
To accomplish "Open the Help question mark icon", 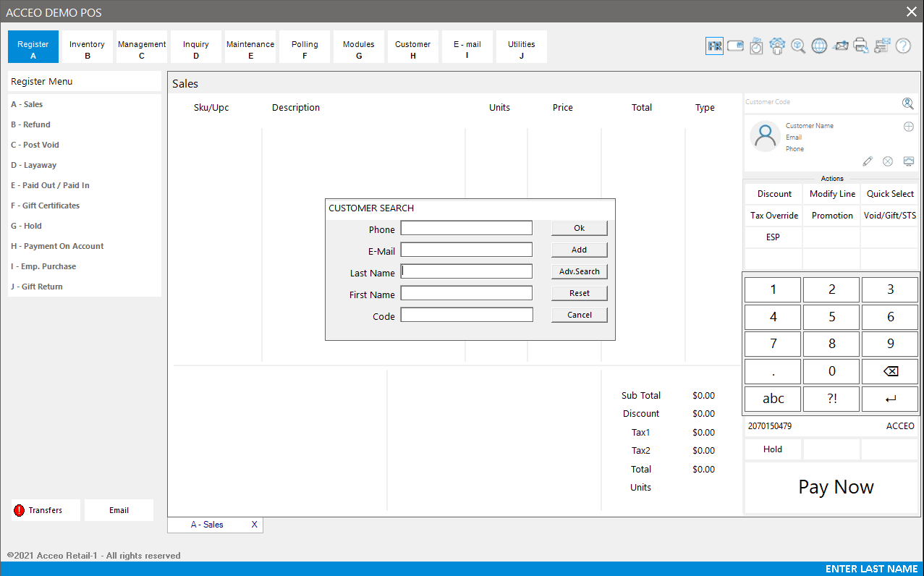I will pos(903,46).
